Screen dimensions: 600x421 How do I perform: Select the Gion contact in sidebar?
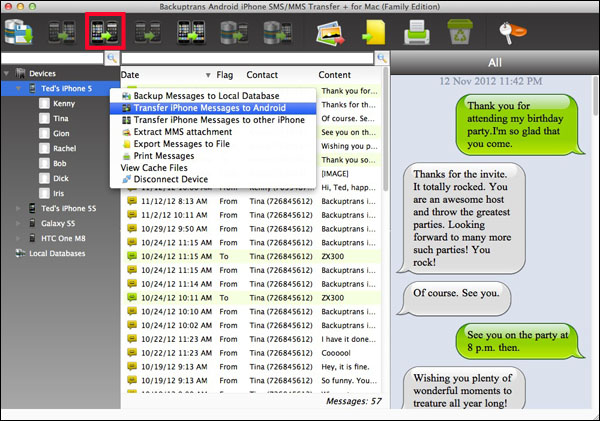60,133
